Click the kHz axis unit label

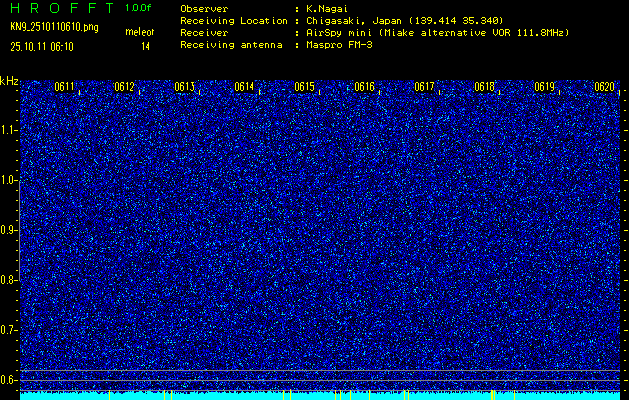pyautogui.click(x=9, y=80)
